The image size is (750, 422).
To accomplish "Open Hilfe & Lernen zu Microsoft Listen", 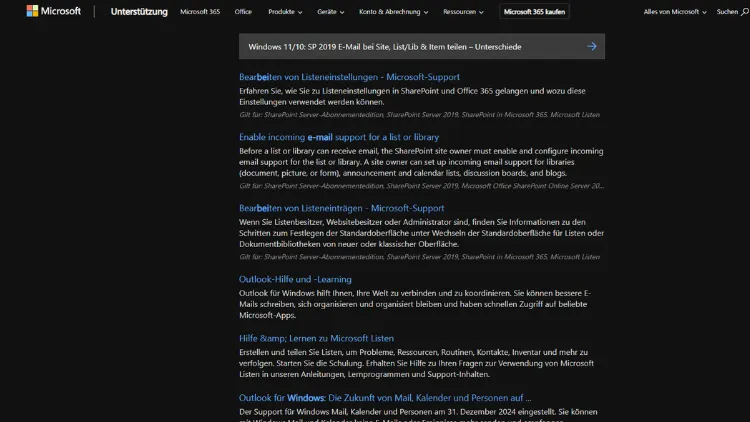I will (316, 338).
